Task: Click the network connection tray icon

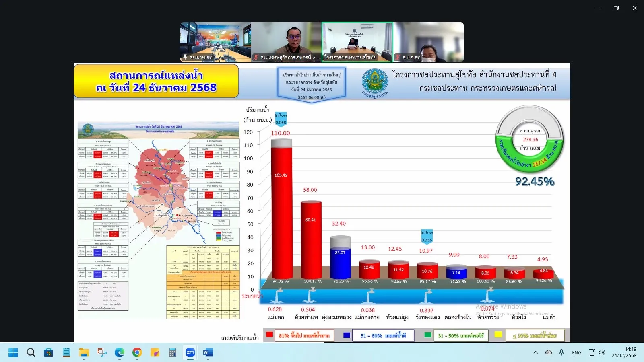Action: point(592,352)
